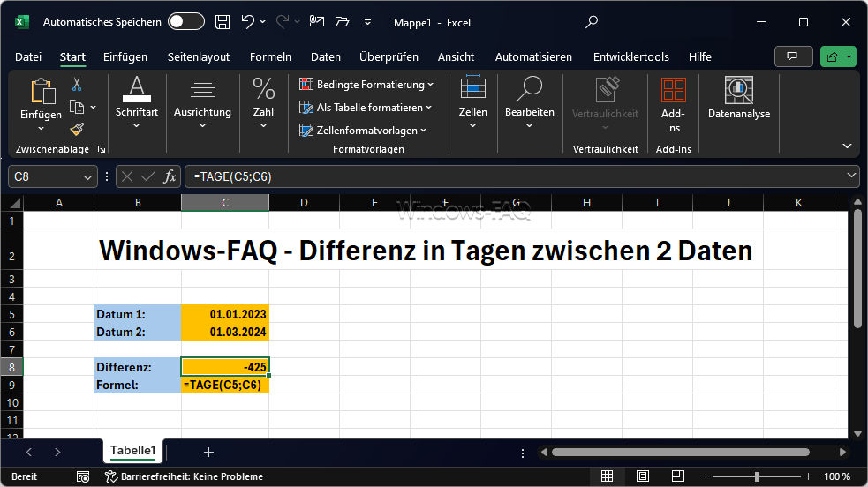The width and height of the screenshot is (868, 487).
Task: Add a new sheet with plus button
Action: click(x=208, y=453)
